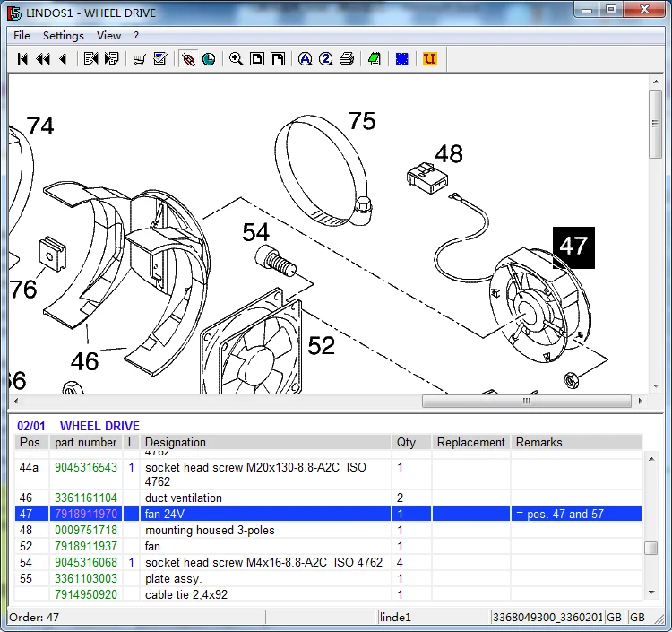Click 'mounting housed 3-poles' designation
The width and height of the screenshot is (672, 632).
(x=210, y=531)
